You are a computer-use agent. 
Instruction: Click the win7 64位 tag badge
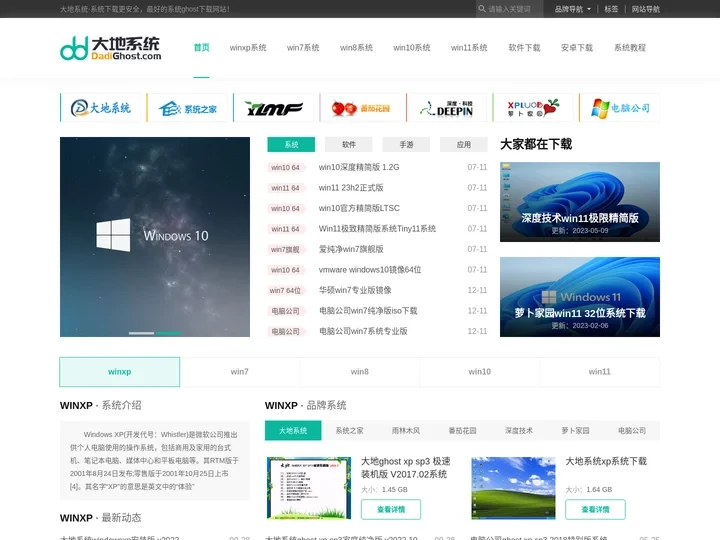click(285, 291)
